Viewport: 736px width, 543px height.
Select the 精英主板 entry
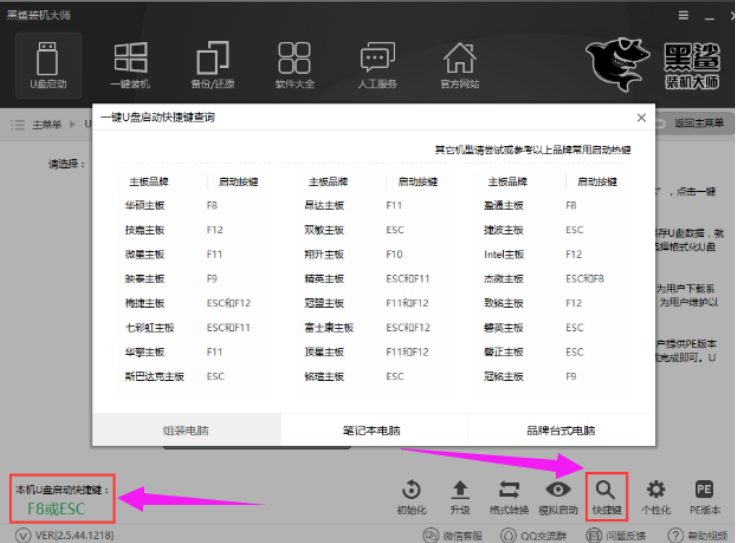324,278
